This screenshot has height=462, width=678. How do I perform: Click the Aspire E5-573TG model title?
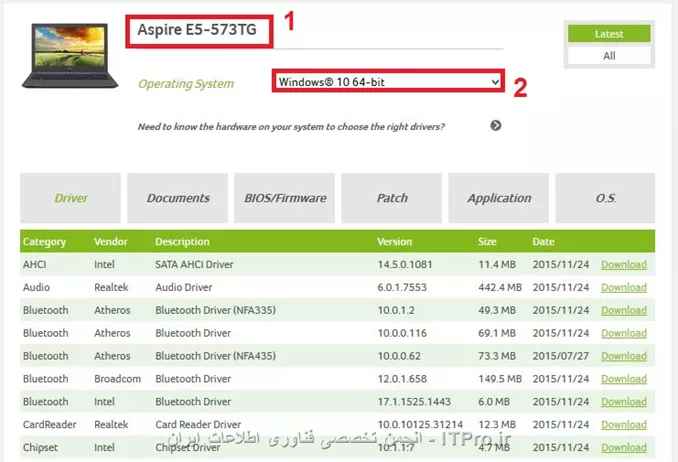click(197, 30)
